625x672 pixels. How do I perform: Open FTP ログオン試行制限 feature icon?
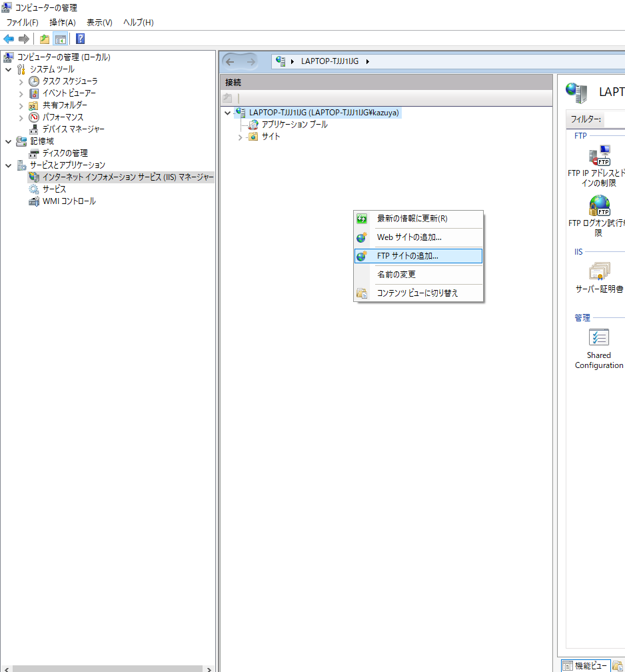599,205
